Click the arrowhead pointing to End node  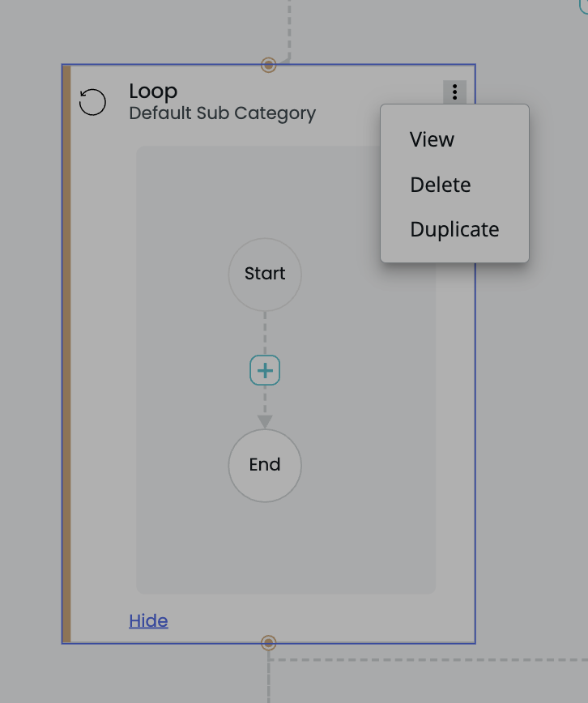click(265, 421)
